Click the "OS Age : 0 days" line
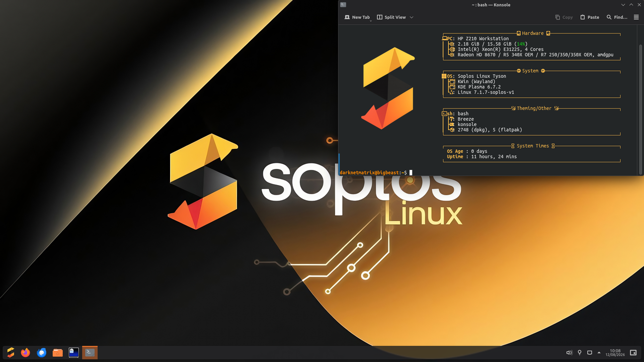644x362 pixels. [467, 151]
